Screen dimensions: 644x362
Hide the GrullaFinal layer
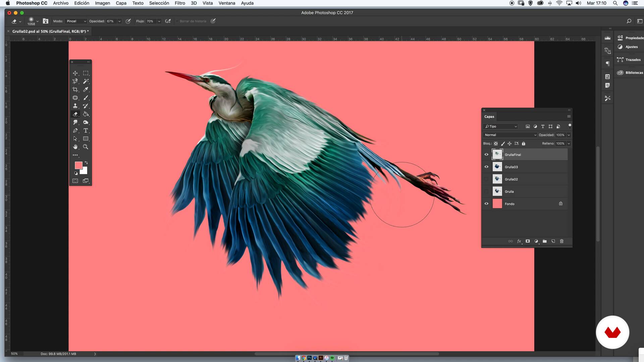486,155
